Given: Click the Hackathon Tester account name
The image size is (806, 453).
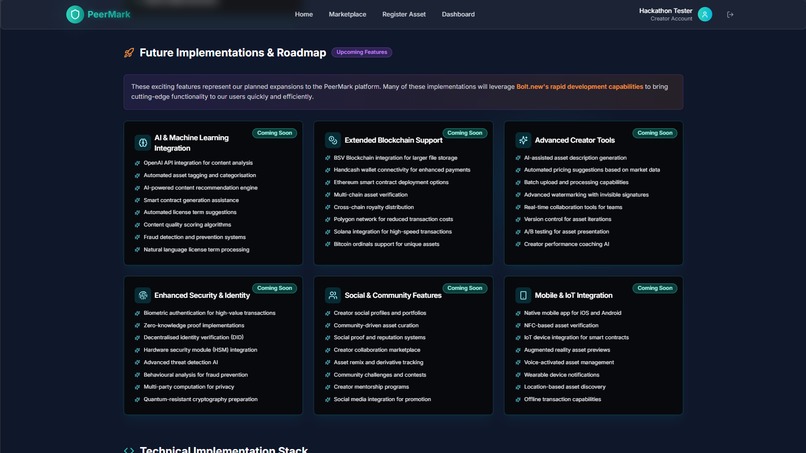Looking at the screenshot, I should point(666,11).
